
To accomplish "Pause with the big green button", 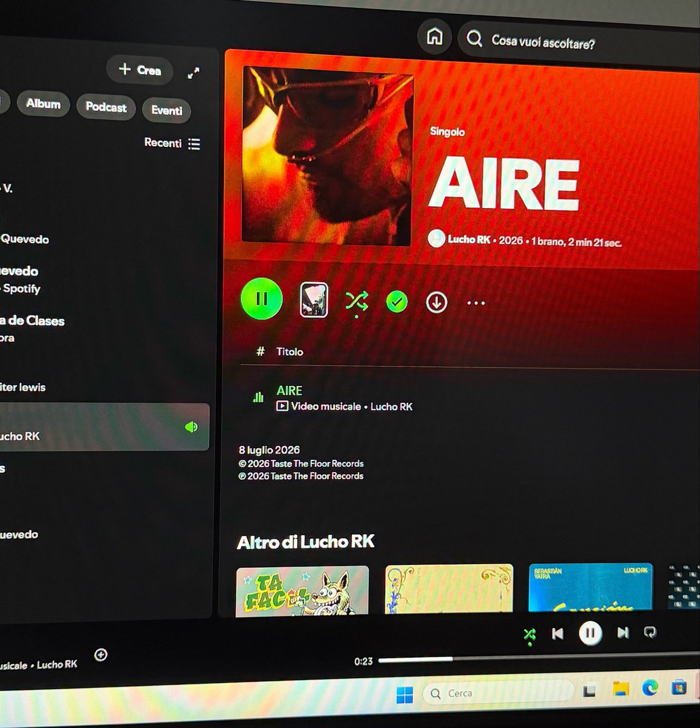I will tap(261, 298).
